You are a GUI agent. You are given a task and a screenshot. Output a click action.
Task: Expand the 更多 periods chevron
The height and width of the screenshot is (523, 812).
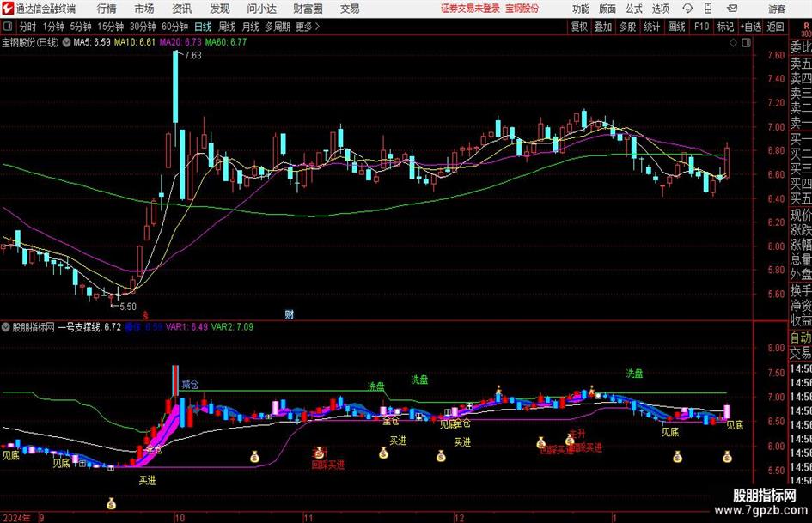click(308, 27)
